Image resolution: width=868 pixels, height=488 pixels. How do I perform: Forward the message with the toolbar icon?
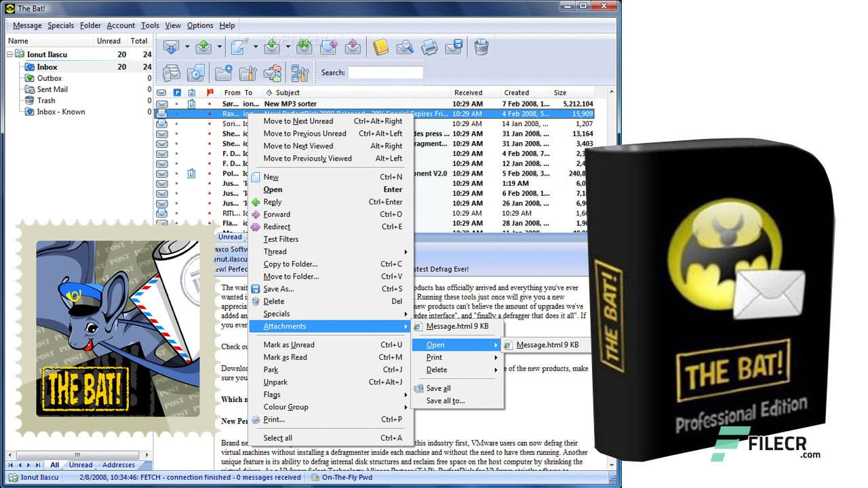pos(328,46)
